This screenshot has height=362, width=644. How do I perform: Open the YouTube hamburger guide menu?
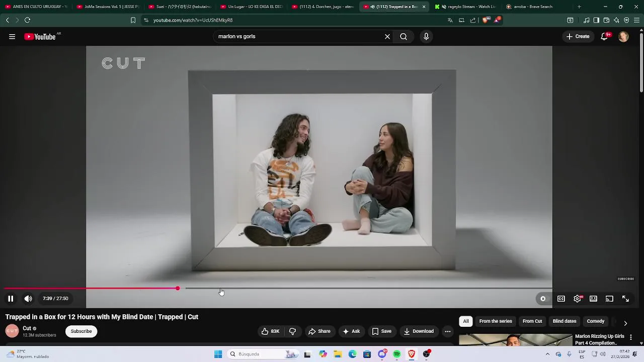point(12,36)
